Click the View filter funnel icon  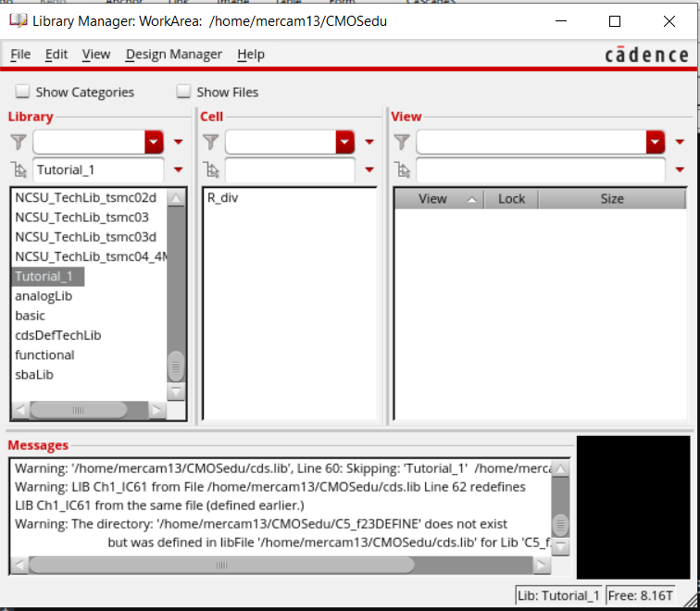(x=402, y=142)
